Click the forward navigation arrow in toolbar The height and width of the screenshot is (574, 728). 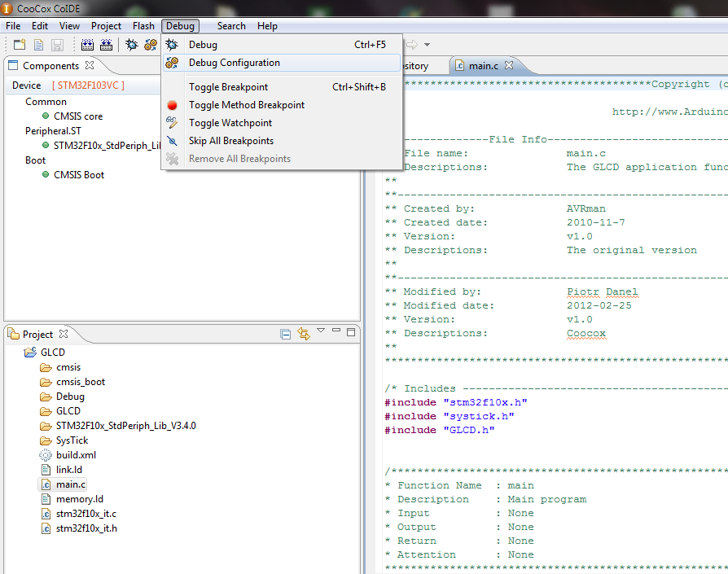412,45
